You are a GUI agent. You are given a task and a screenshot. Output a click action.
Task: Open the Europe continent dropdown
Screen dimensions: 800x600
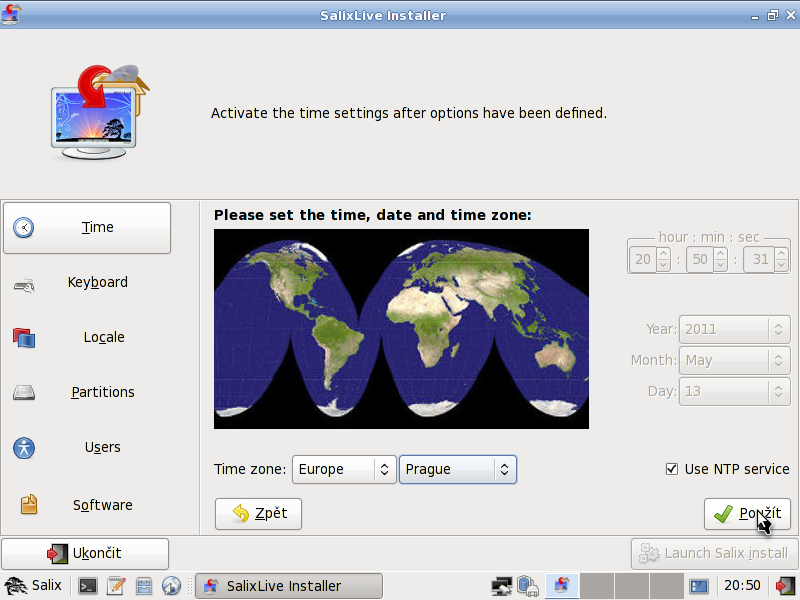344,469
